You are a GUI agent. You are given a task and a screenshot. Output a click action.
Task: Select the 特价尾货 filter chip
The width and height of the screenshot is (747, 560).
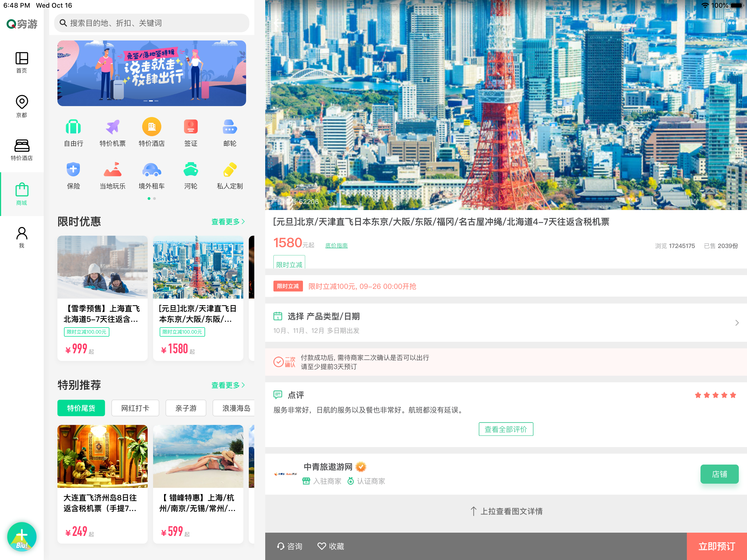[81, 408]
